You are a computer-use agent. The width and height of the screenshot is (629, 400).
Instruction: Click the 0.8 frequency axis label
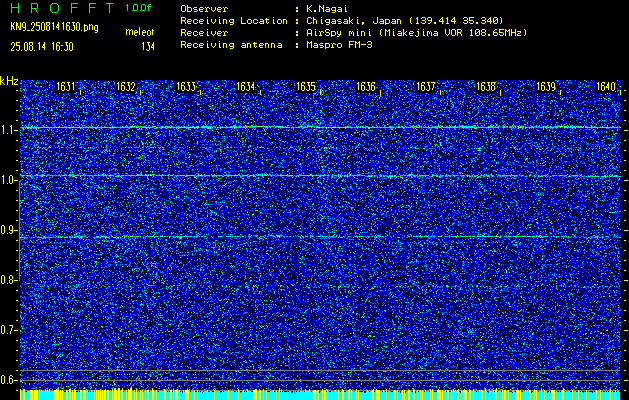(x=8, y=280)
